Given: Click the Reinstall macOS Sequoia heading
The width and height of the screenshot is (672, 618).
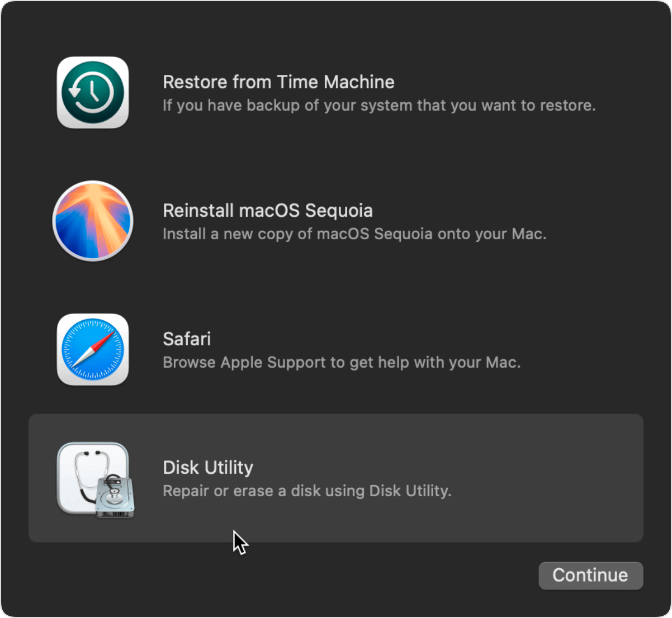Looking at the screenshot, I should click(267, 211).
